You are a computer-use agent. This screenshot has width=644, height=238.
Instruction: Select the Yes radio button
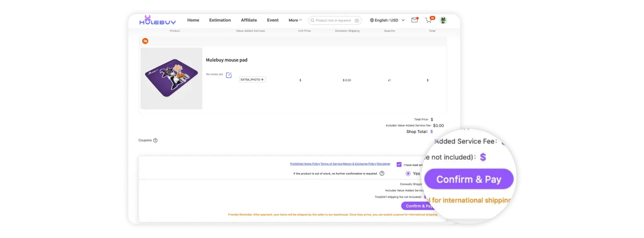(408, 174)
